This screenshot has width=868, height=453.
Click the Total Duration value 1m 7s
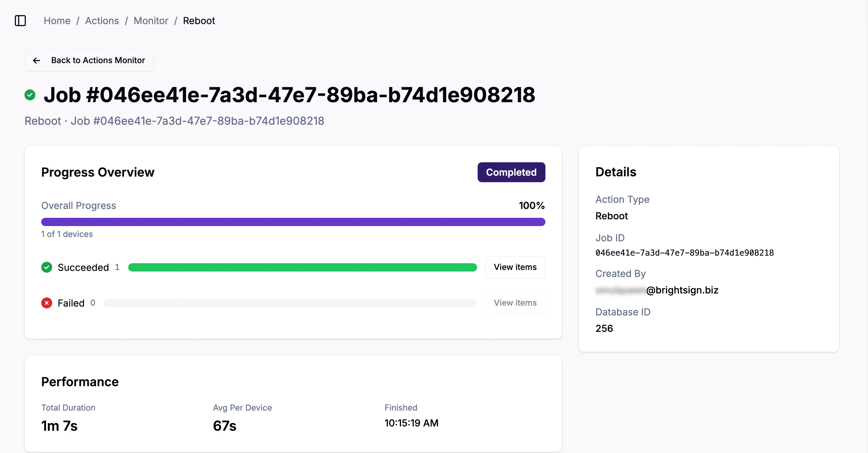[59, 426]
